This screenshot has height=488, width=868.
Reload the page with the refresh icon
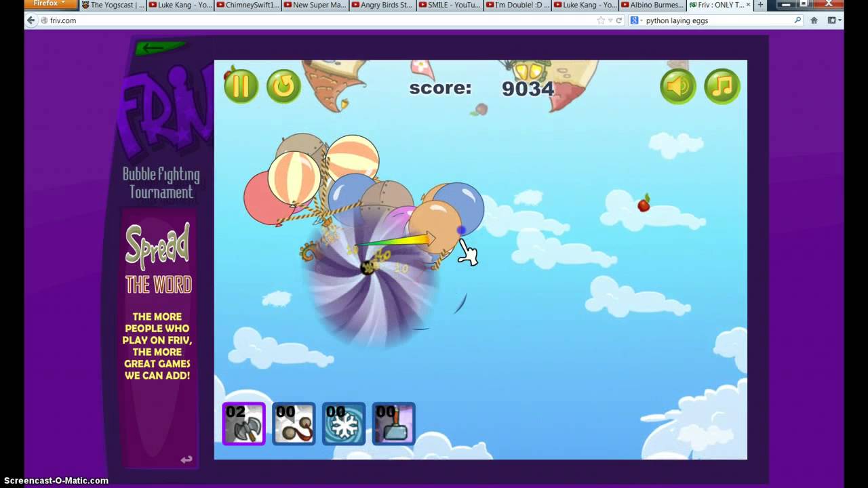(619, 20)
